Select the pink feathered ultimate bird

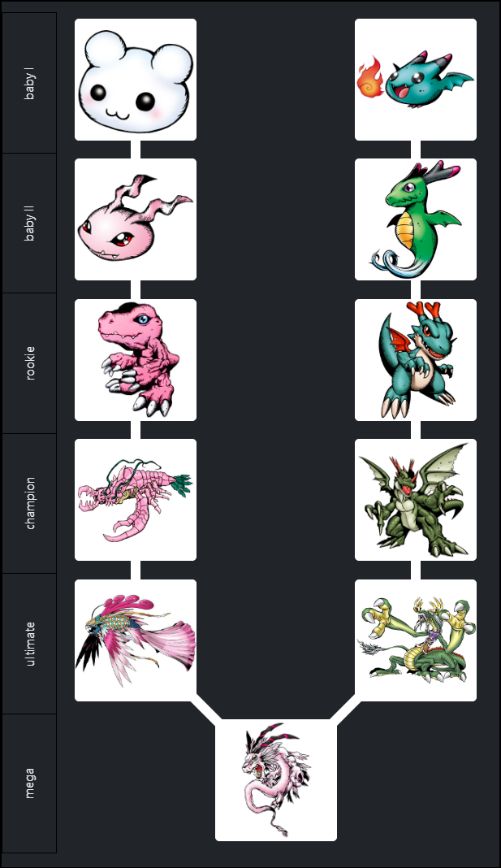click(x=136, y=640)
